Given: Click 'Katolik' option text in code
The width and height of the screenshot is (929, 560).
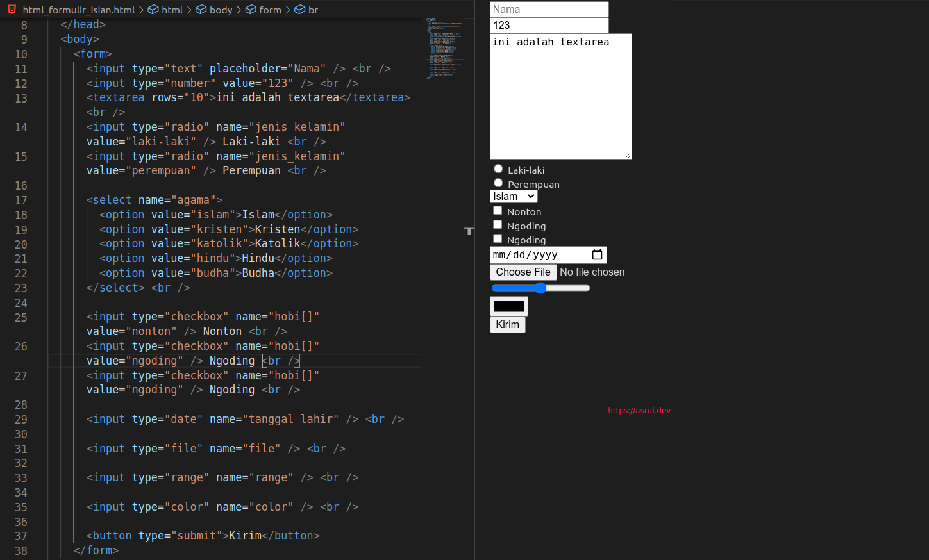Looking at the screenshot, I should click(278, 243).
